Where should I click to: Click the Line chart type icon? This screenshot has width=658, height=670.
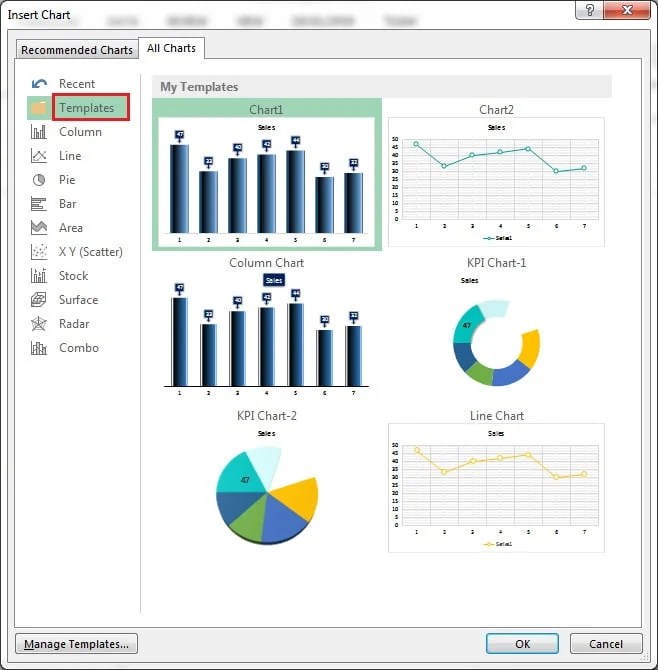[39, 156]
